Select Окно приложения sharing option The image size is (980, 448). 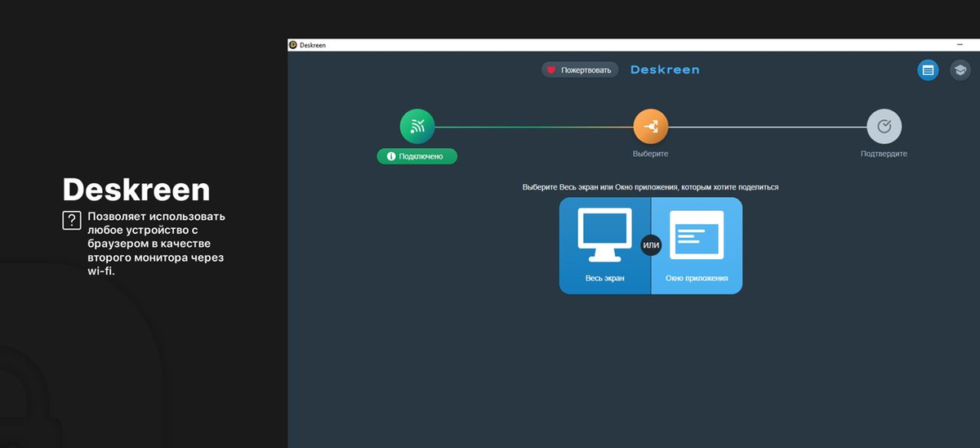tap(697, 245)
